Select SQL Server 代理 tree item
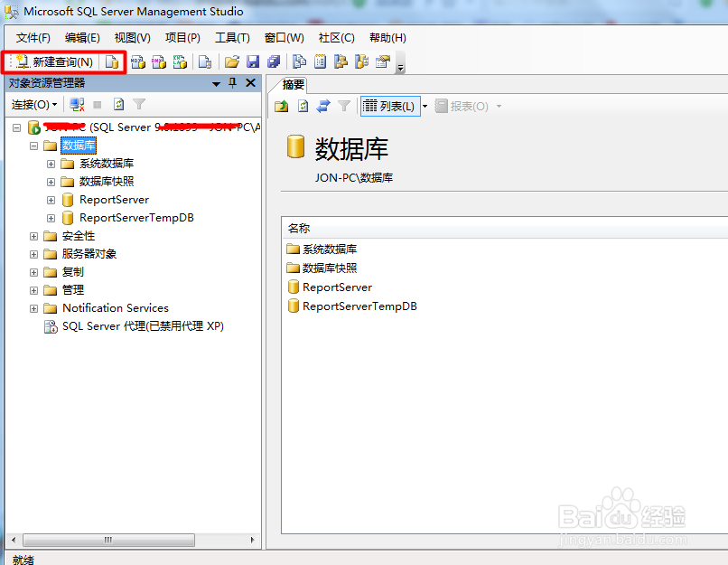The width and height of the screenshot is (728, 565). click(143, 326)
